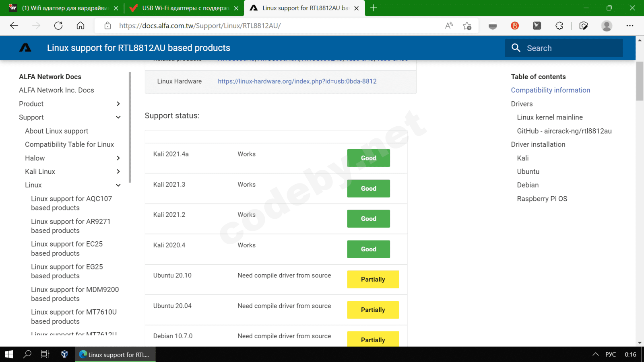
Task: Select the Linux support for RTL8812AU tab
Action: [304, 8]
